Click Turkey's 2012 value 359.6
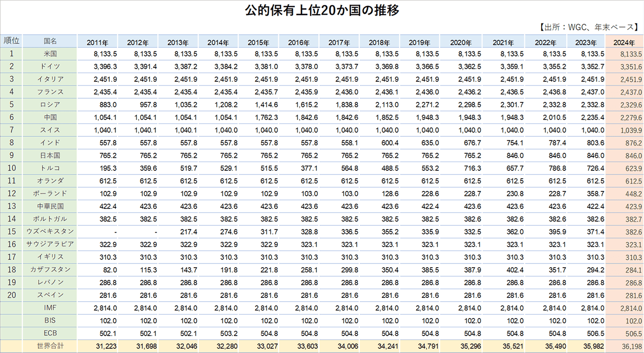The image size is (644, 353). 149,168
